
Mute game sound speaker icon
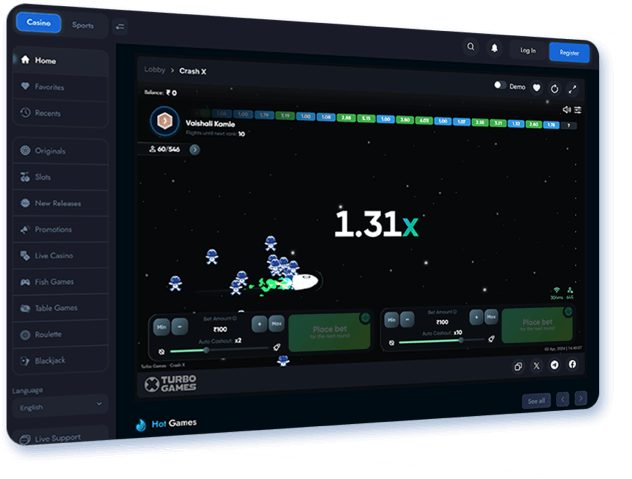(567, 109)
